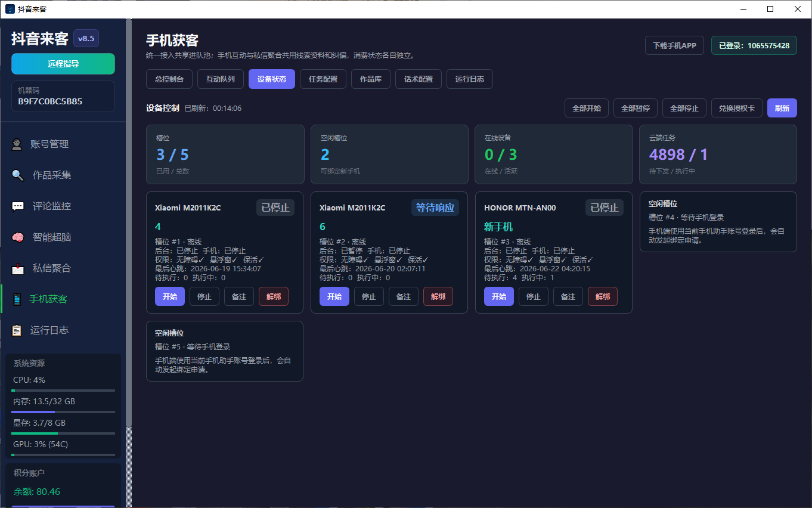
Task: Start the slot #2 Xiaomi device
Action: [334, 296]
